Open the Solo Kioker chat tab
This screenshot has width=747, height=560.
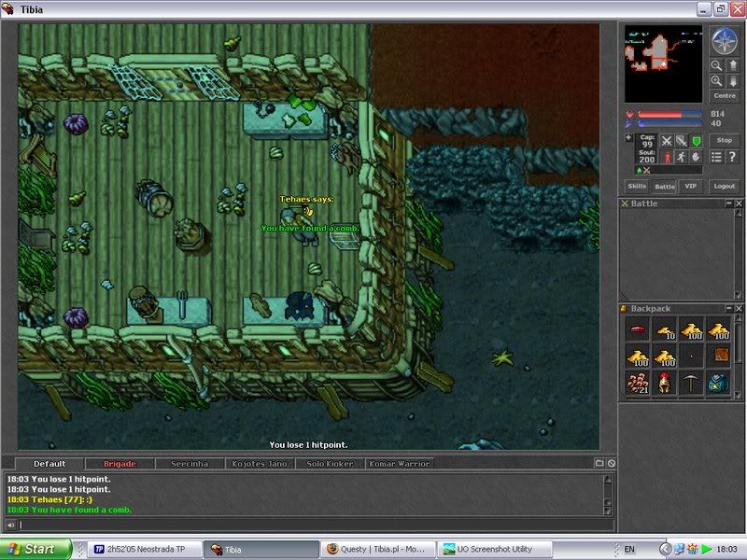click(330, 464)
